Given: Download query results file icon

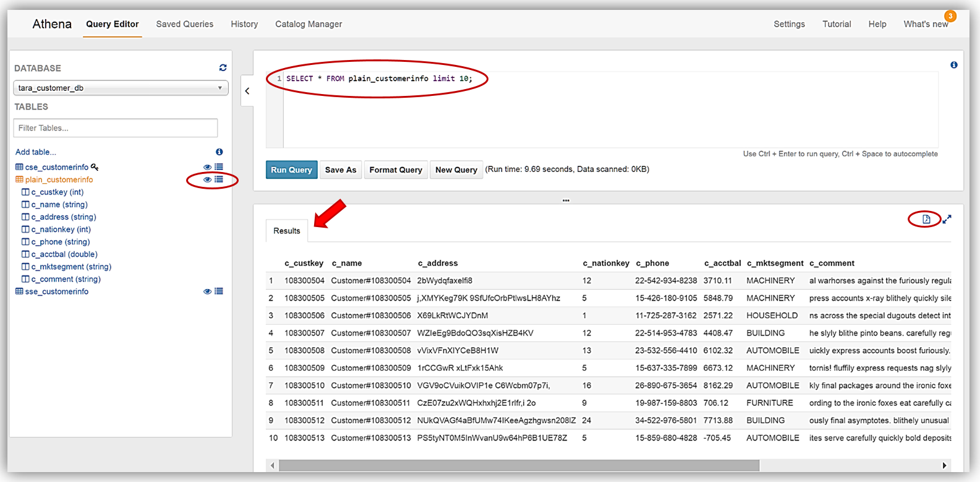Looking at the screenshot, I should click(926, 219).
